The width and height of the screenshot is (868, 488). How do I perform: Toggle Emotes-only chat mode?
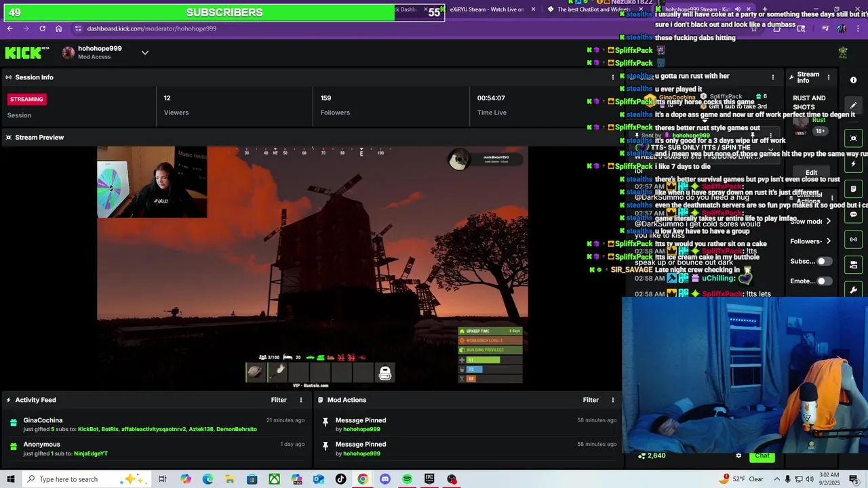824,281
